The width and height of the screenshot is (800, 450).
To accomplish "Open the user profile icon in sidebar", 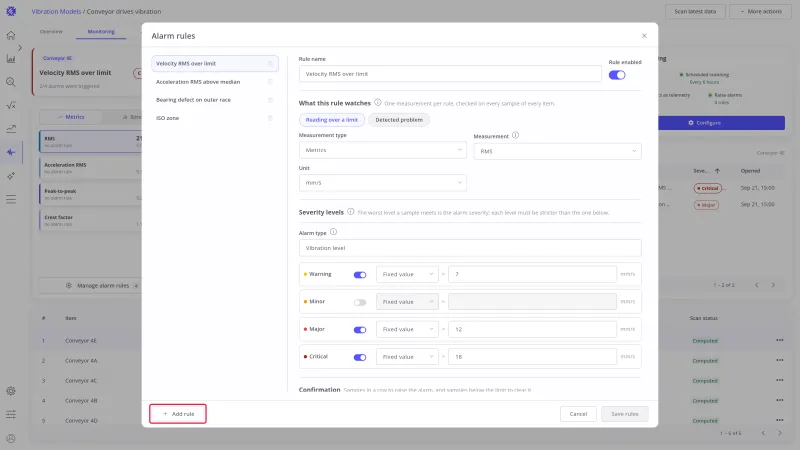I will 11,438.
